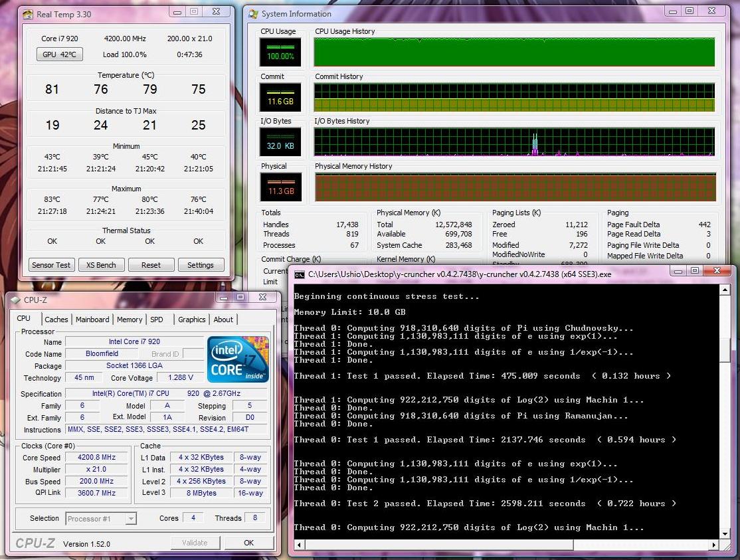
Task: Click the CPU Usage History graph
Action: [514, 52]
